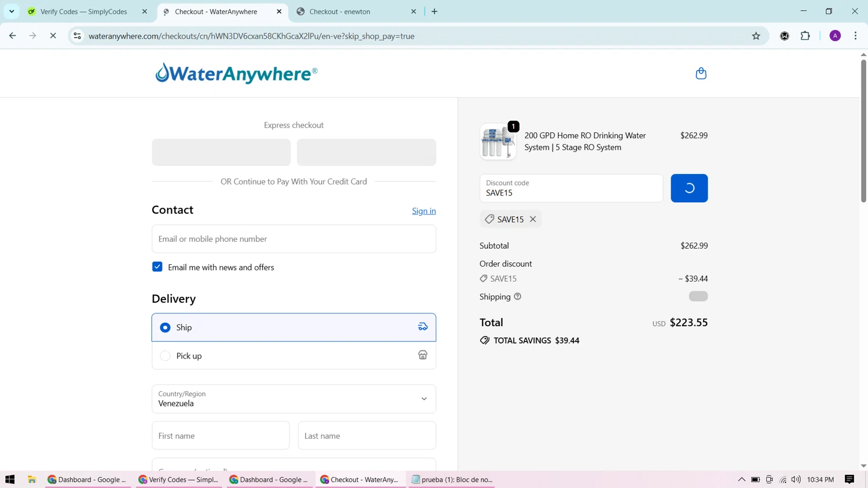Click the delivery truck icon in Ship option

[x=423, y=327]
